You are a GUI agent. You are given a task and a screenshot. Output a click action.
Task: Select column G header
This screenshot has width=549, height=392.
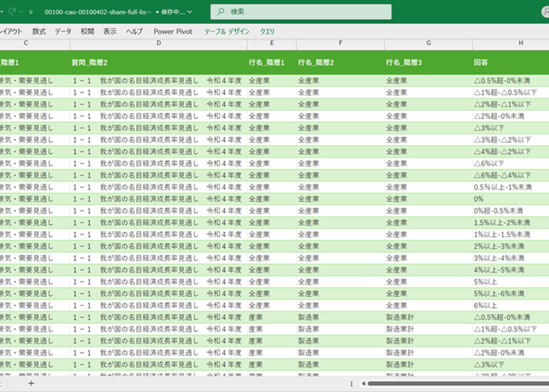tap(428, 43)
